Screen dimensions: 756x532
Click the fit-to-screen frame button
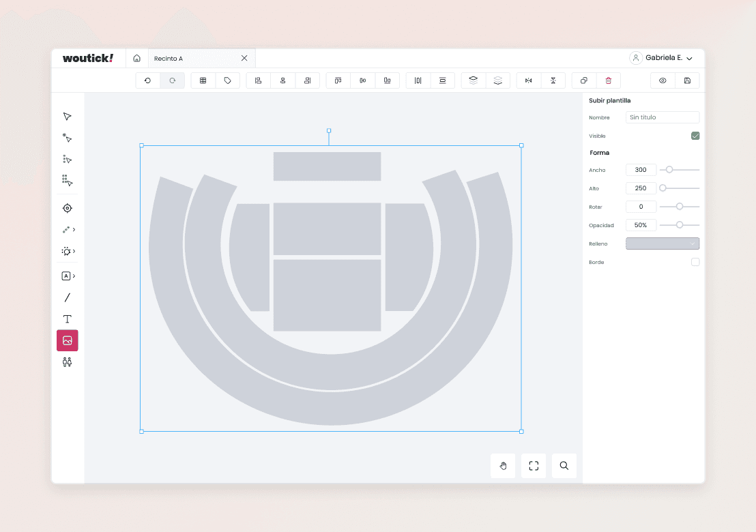point(534,465)
